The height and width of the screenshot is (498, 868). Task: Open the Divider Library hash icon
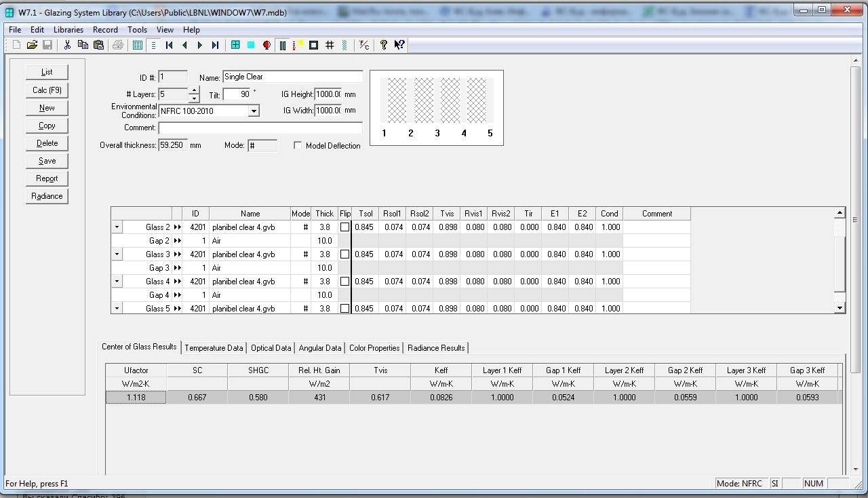tap(330, 45)
